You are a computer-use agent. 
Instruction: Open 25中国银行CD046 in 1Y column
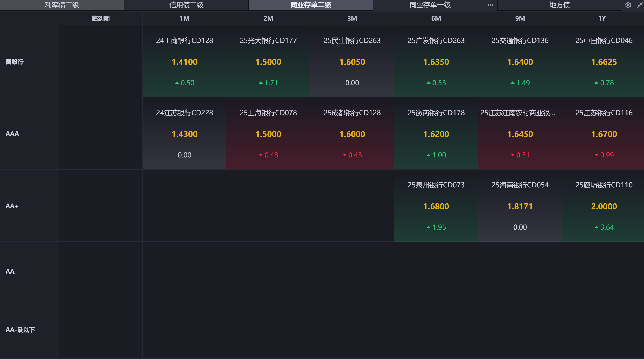[604, 41]
